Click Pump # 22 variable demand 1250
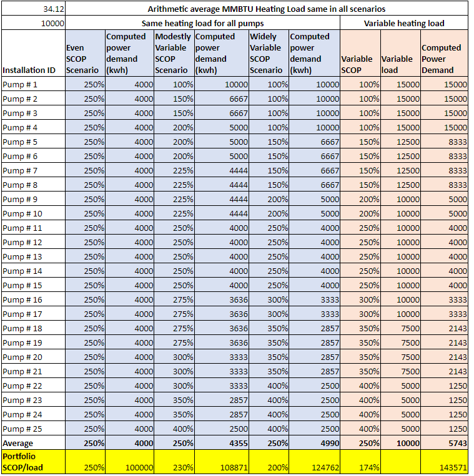Screen dimensions: 474x476 pos(445,386)
